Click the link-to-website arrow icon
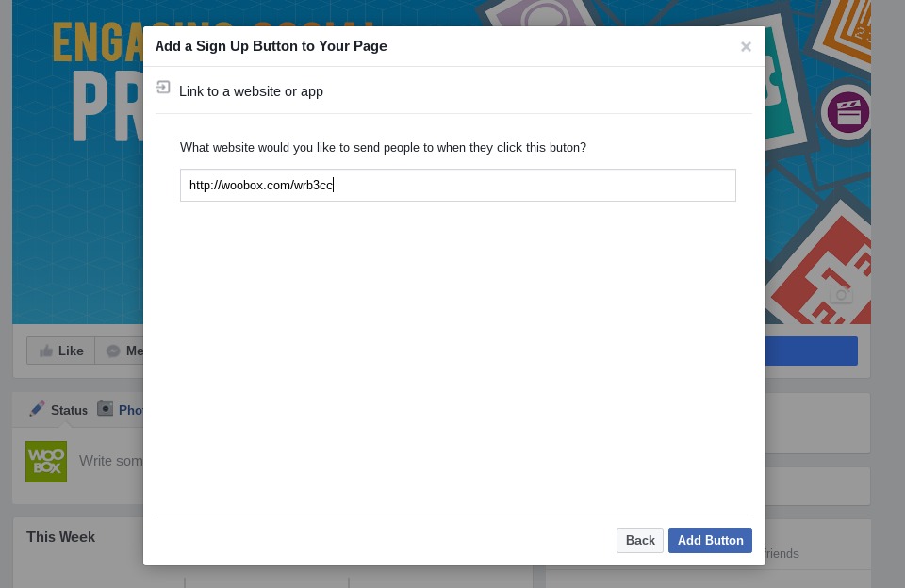The height and width of the screenshot is (588, 905). [163, 87]
